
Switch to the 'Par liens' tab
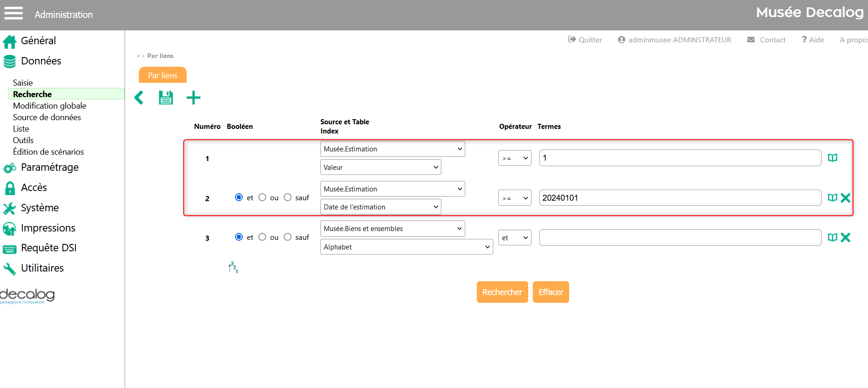162,75
